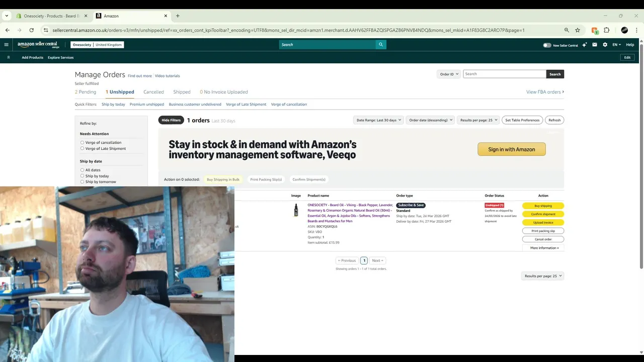This screenshot has height=362, width=644.
Task: Go back using browser back arrow
Action: [8, 30]
